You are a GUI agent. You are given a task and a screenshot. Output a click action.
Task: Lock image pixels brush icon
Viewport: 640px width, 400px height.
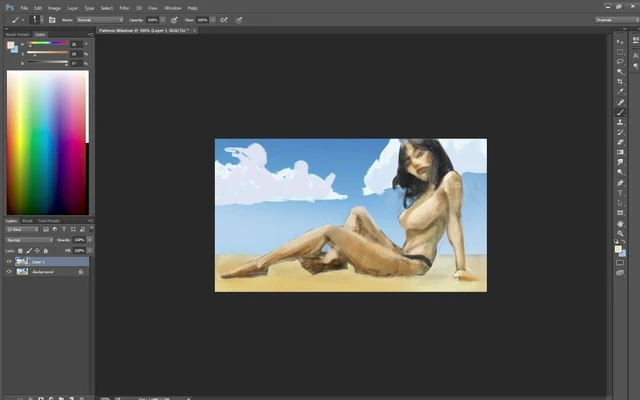[x=29, y=251]
